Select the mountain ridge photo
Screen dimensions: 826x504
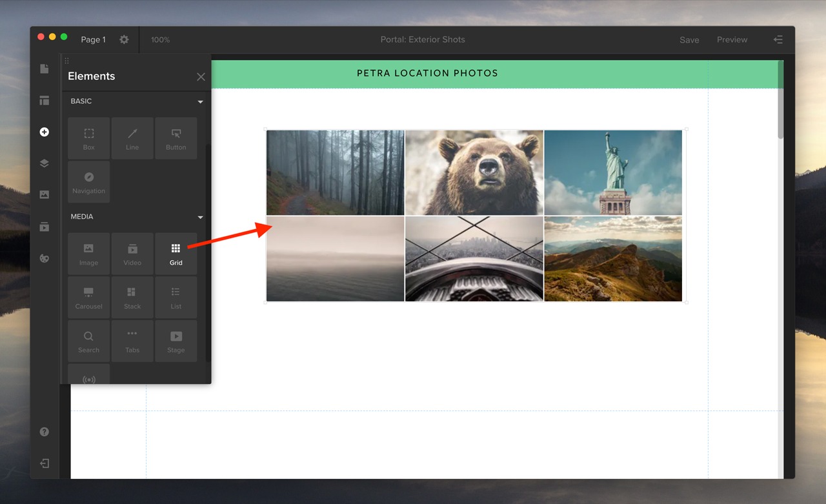click(613, 259)
